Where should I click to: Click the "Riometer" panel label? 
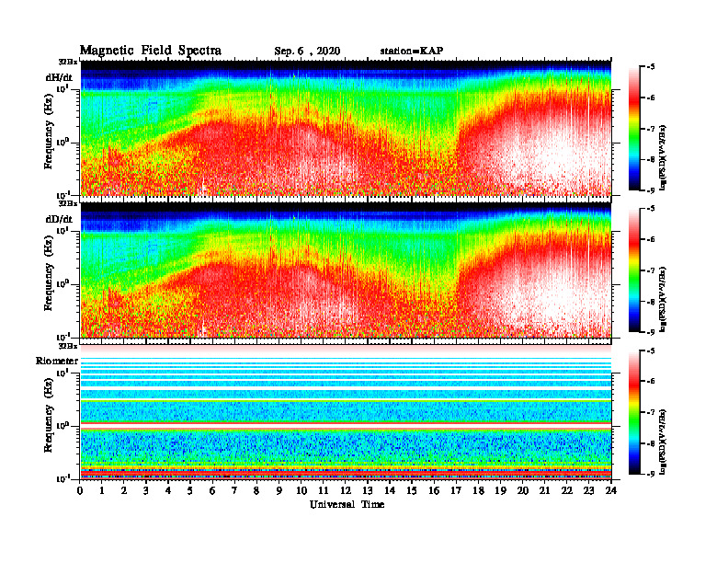(57, 361)
